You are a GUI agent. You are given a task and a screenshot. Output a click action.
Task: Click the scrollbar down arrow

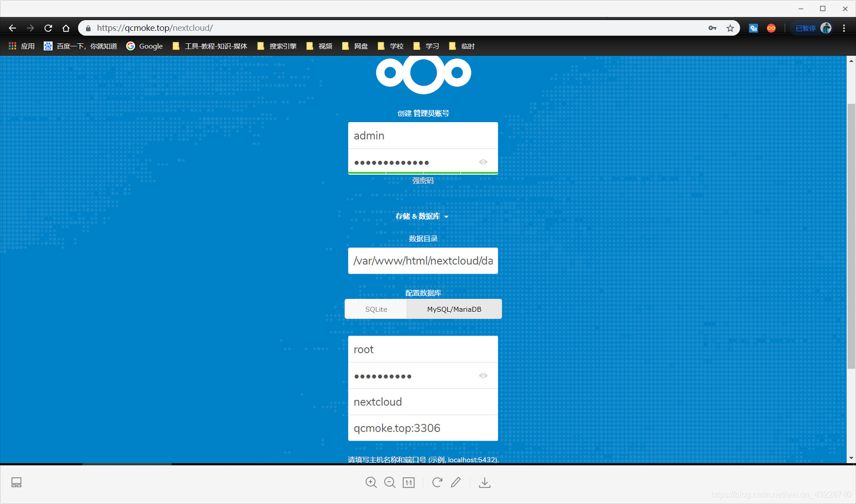[x=851, y=458]
